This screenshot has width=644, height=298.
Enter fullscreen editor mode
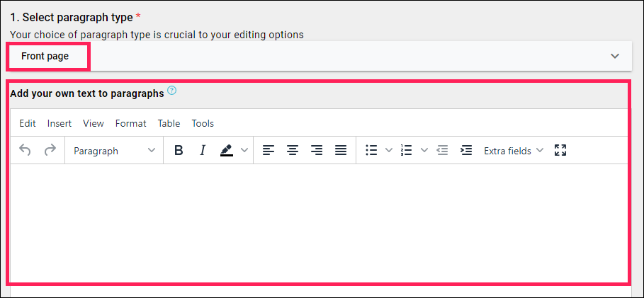(x=560, y=150)
